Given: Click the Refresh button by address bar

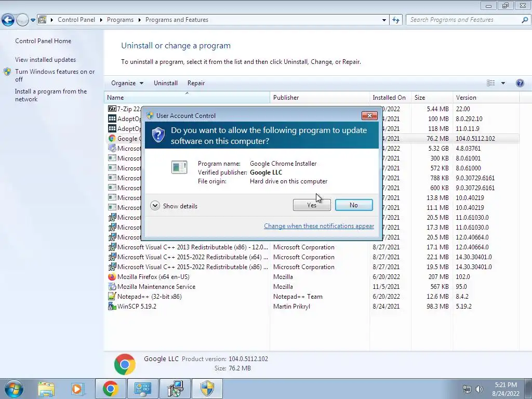Looking at the screenshot, I should point(395,20).
